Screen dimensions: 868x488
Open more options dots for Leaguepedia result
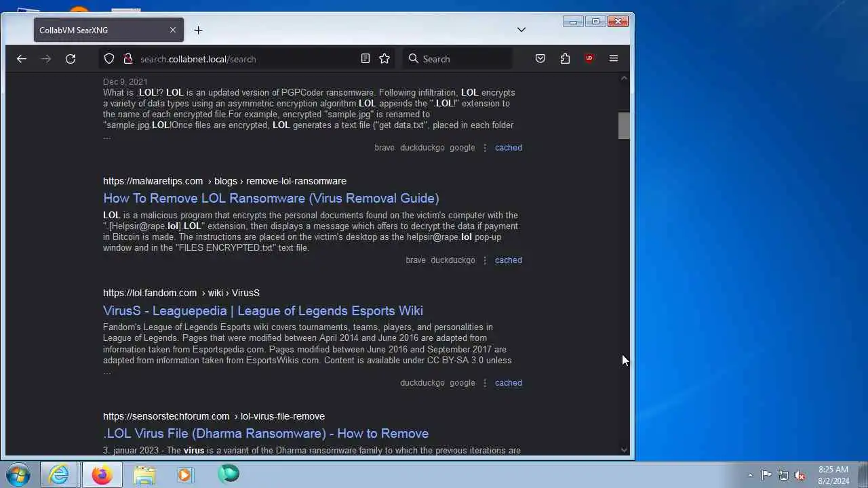coord(485,383)
